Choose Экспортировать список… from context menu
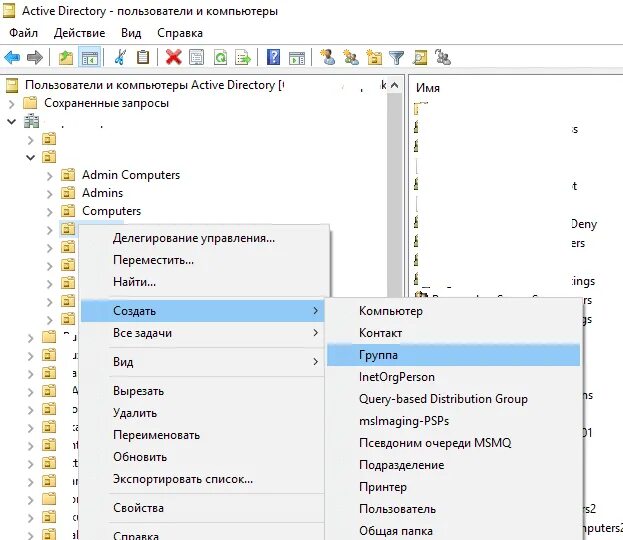 pyautogui.click(x=205, y=479)
